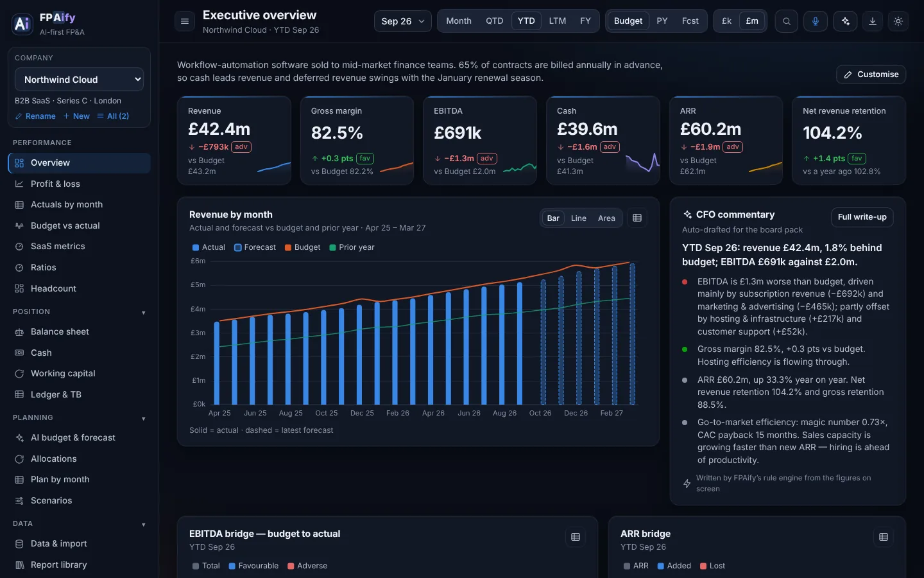Open the Scenarios page
924x578 pixels.
[x=79, y=501]
